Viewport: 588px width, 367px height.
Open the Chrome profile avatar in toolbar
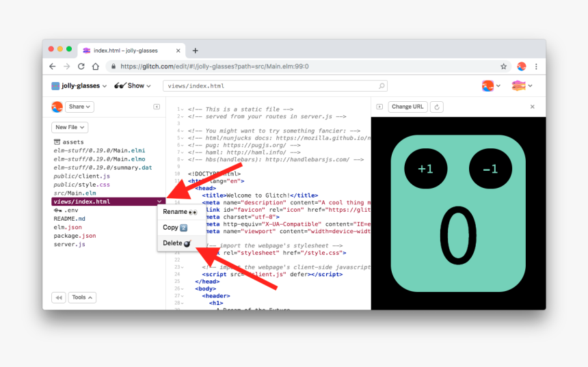(521, 66)
